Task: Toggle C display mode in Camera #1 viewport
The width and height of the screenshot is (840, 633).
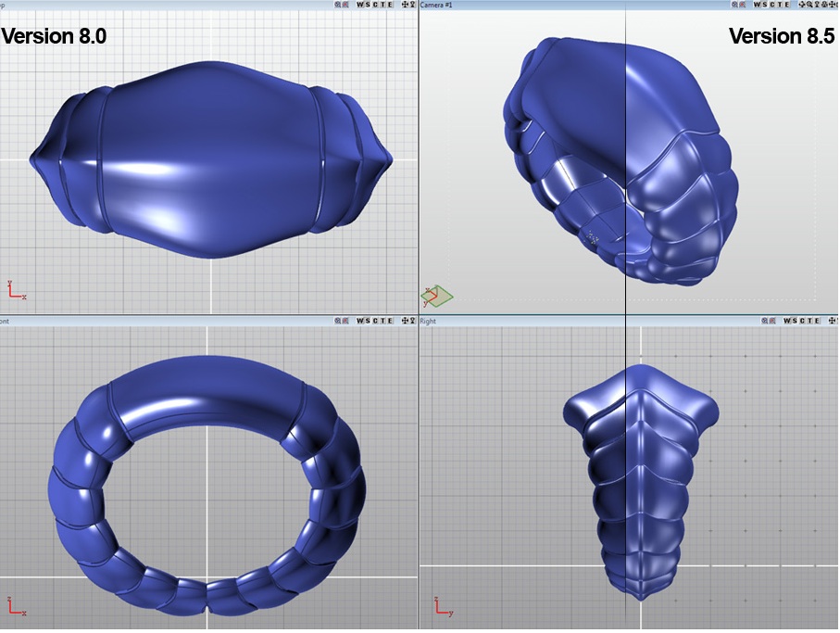Action: [772, 5]
